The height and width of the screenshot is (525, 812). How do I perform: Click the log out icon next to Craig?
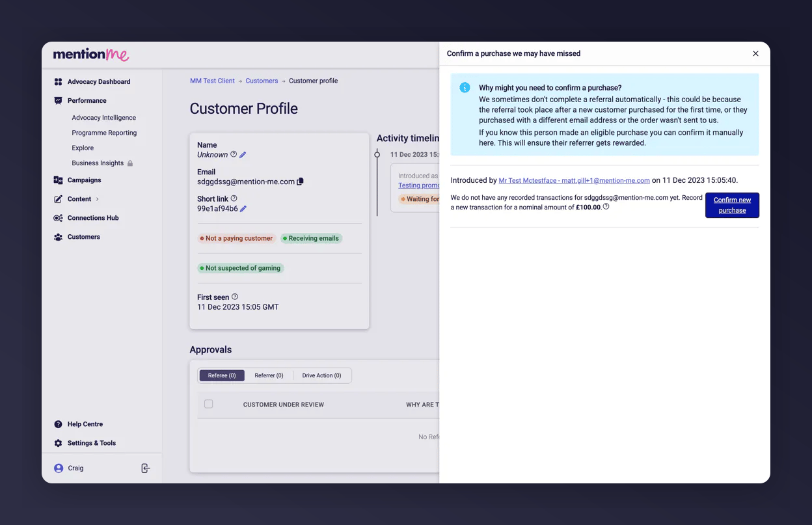pos(146,468)
